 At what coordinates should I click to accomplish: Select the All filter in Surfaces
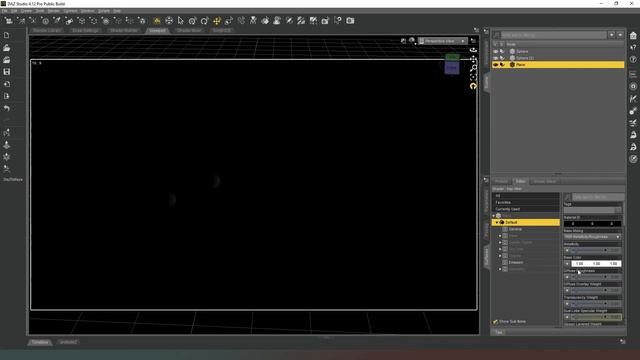(x=525, y=196)
